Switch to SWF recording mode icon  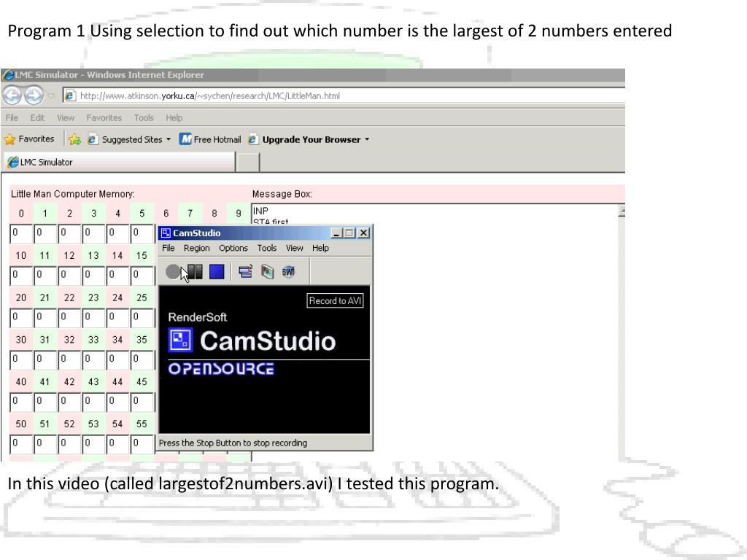tap(288, 272)
